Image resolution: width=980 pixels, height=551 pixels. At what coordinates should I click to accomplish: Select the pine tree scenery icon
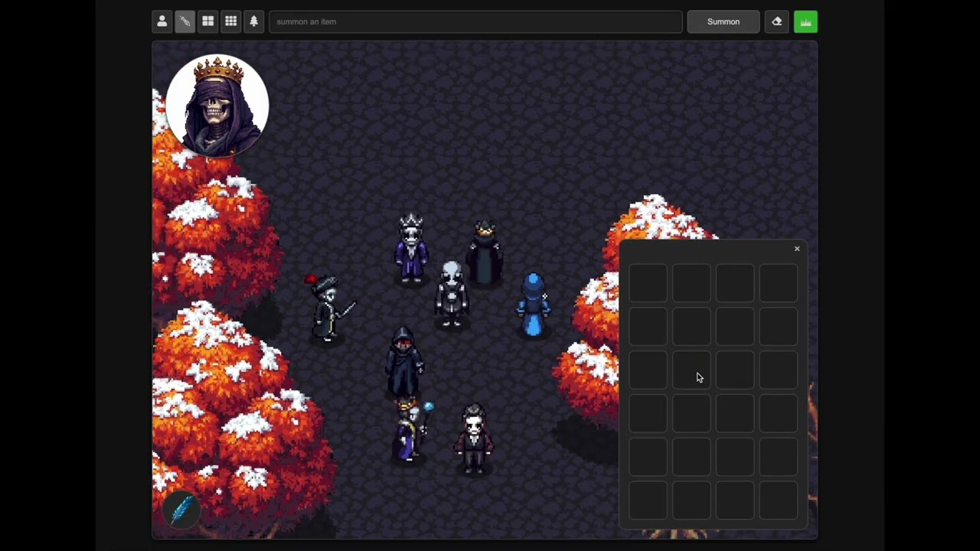[x=253, y=21]
